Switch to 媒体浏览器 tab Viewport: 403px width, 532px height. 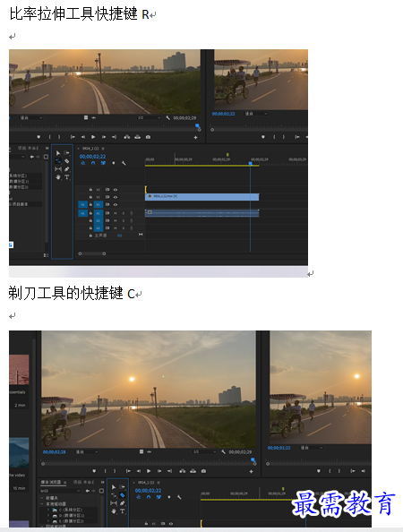point(51,482)
